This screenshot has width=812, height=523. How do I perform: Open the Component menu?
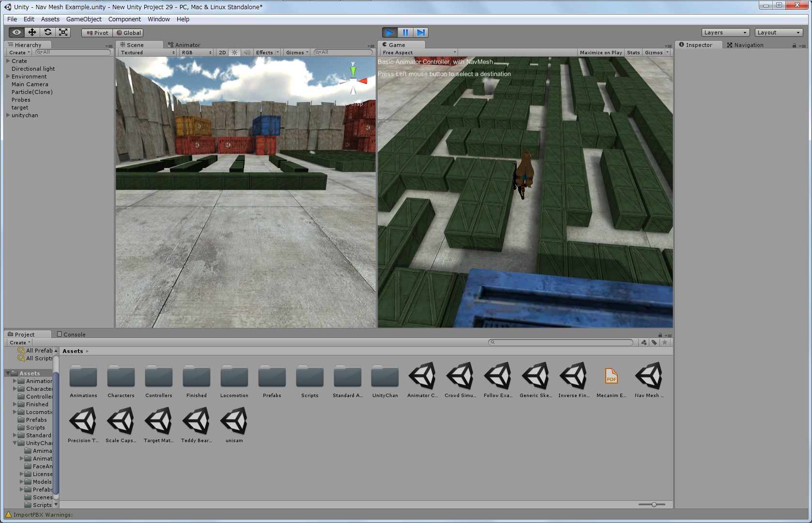[124, 19]
